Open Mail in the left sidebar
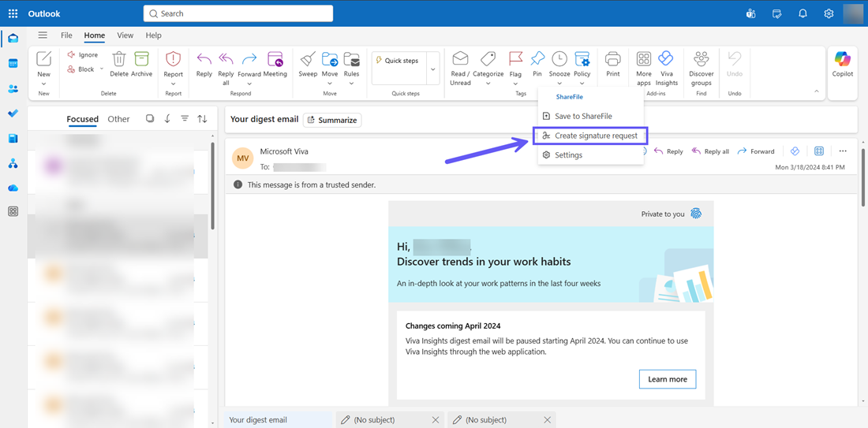 tap(13, 38)
